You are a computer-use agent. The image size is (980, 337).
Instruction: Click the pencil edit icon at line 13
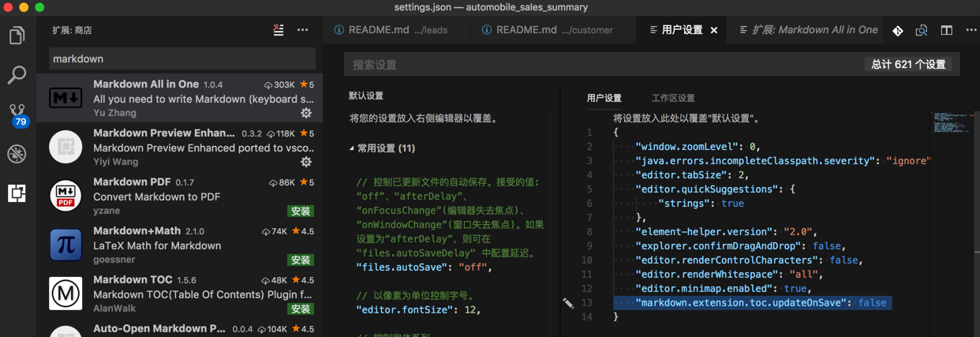(x=568, y=303)
